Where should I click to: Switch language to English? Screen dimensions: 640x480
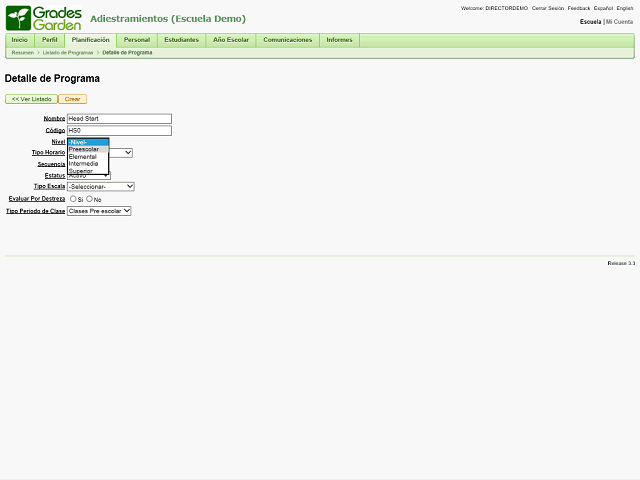point(625,8)
